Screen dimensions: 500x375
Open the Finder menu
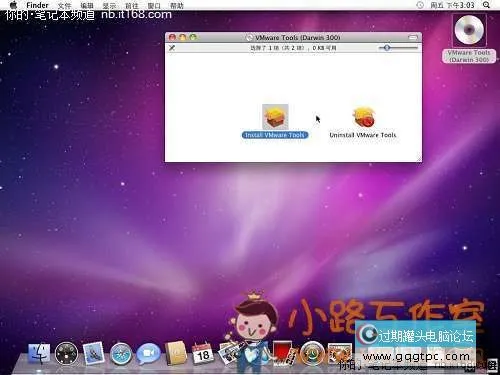pos(37,5)
